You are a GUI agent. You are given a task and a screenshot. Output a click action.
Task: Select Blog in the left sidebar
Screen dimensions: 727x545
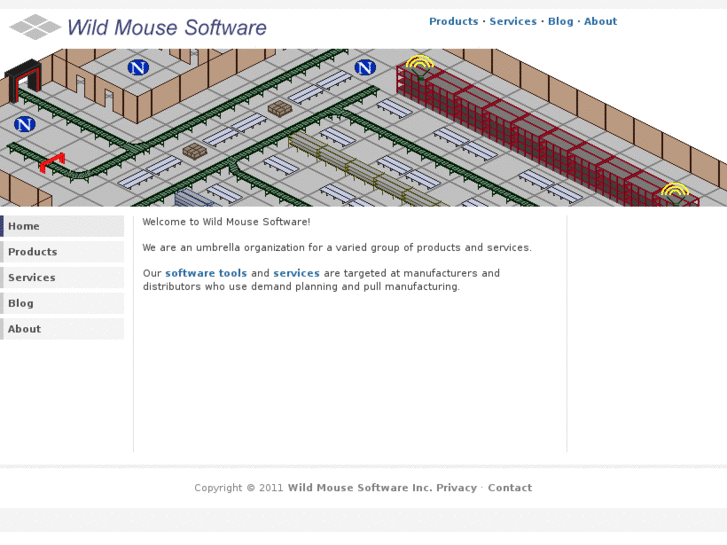coord(62,303)
